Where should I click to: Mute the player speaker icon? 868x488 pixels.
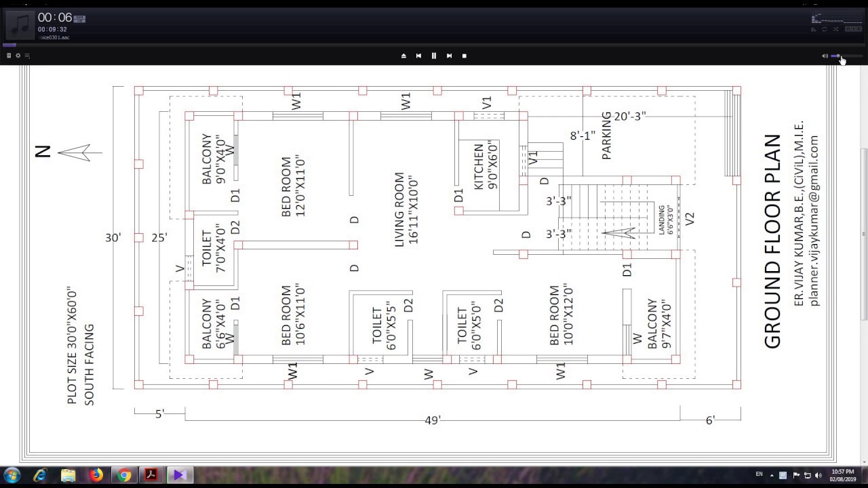[x=825, y=56]
